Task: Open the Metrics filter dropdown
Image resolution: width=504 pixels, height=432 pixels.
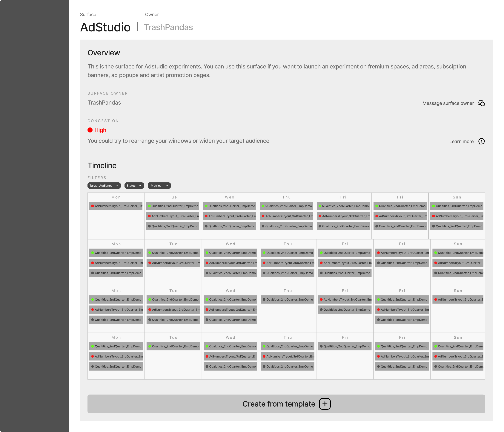Action: pyautogui.click(x=159, y=186)
